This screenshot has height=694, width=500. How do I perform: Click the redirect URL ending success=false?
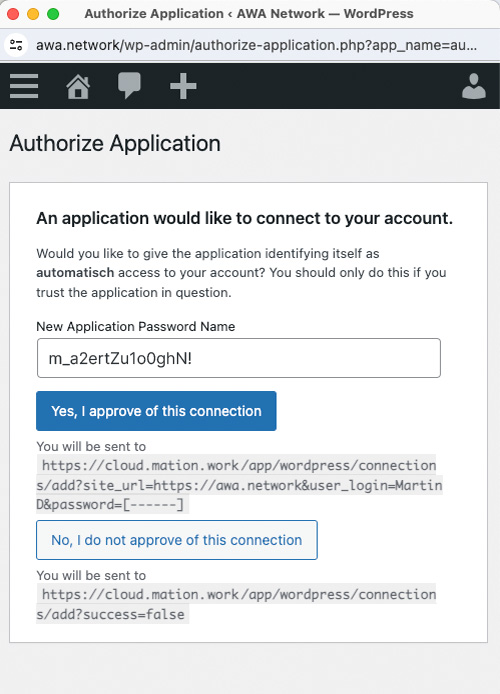point(236,604)
